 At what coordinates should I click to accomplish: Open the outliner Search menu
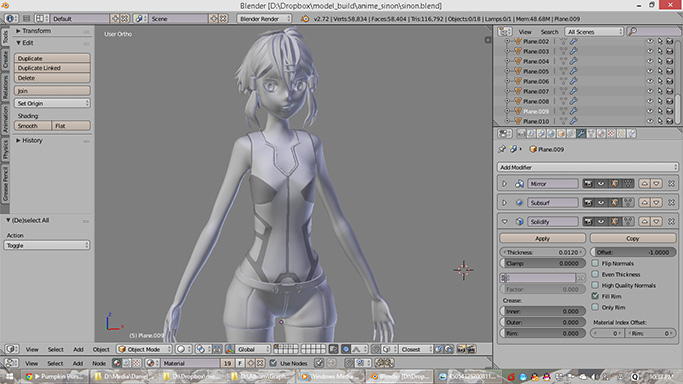click(x=549, y=31)
